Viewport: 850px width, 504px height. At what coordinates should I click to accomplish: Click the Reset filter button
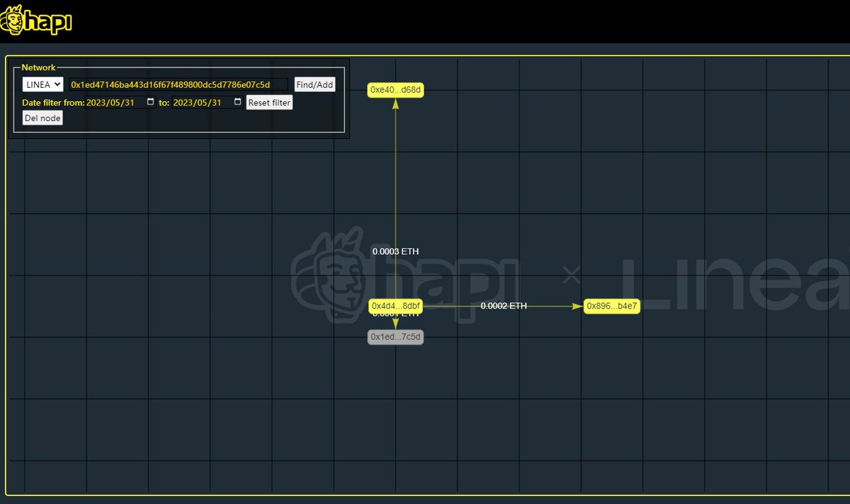coord(269,103)
